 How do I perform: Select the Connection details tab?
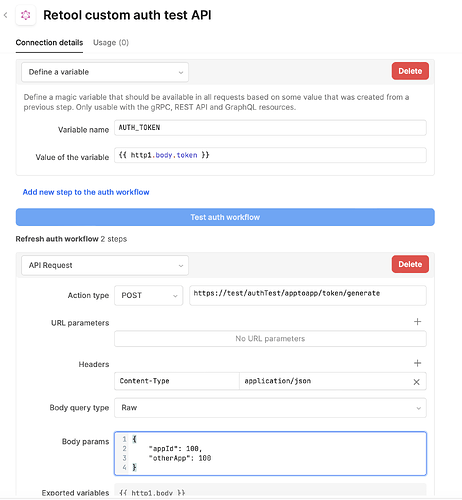pos(49,43)
